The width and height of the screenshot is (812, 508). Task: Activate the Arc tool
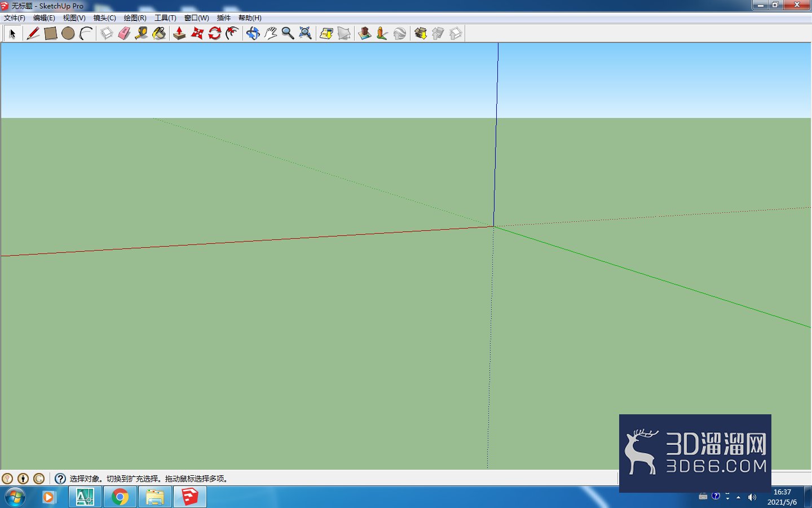point(86,33)
